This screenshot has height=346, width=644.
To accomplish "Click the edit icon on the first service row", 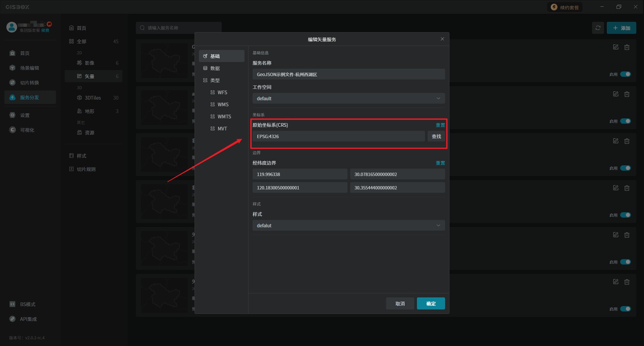I will 615,47.
